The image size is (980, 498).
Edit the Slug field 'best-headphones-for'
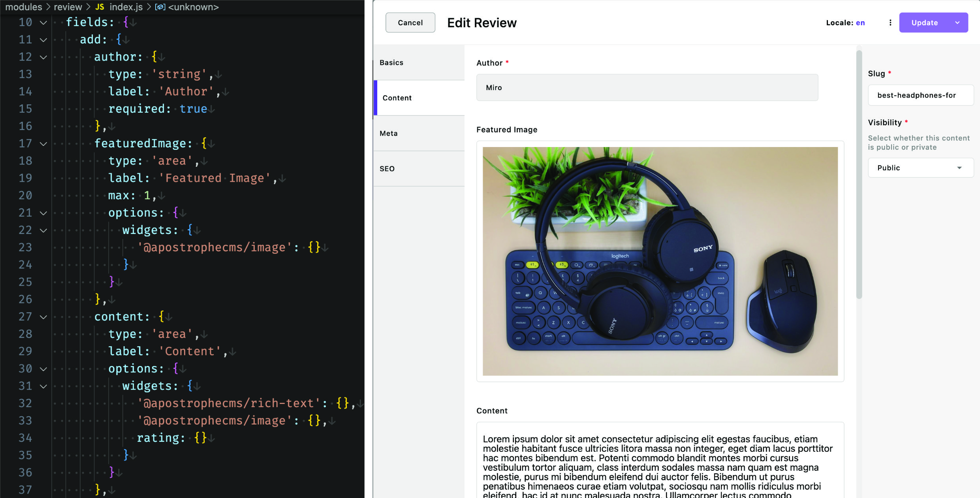pyautogui.click(x=920, y=95)
